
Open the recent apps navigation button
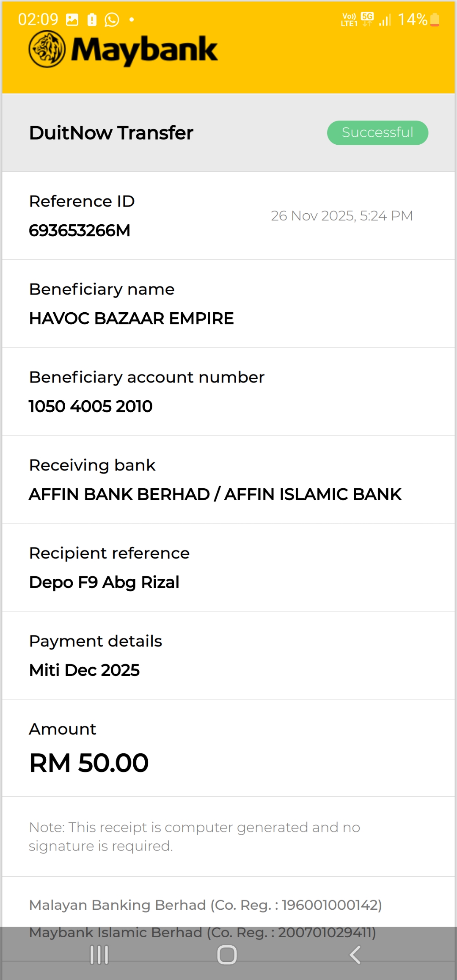coord(99,955)
